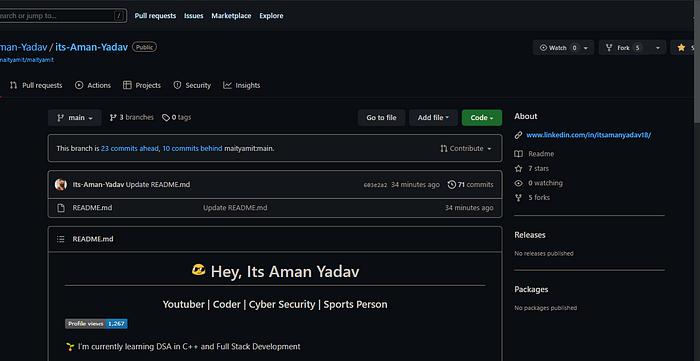Viewport: 700px width, 361px height.
Task: Open Explore in top navigation
Action: (271, 16)
